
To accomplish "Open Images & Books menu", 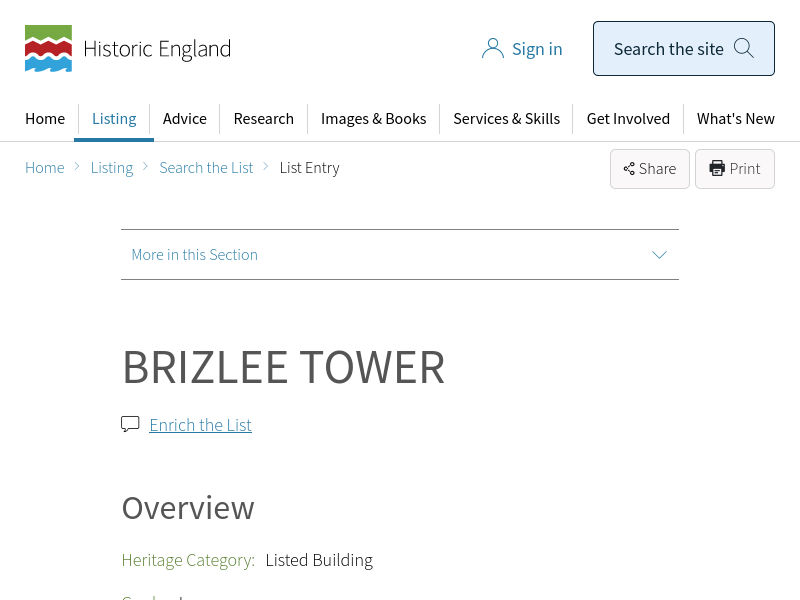I will [373, 119].
